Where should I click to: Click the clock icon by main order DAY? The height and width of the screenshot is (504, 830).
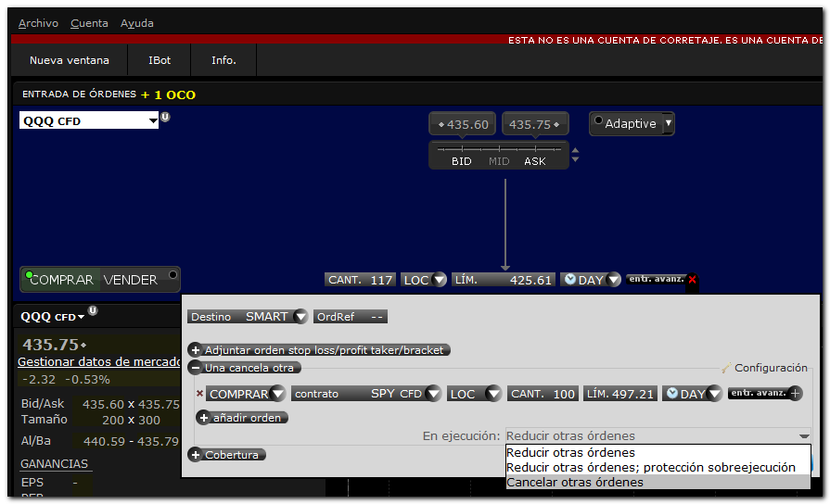569,279
